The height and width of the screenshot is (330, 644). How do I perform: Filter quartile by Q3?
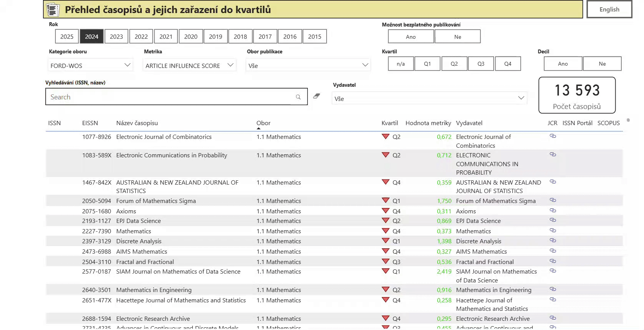pos(481,64)
